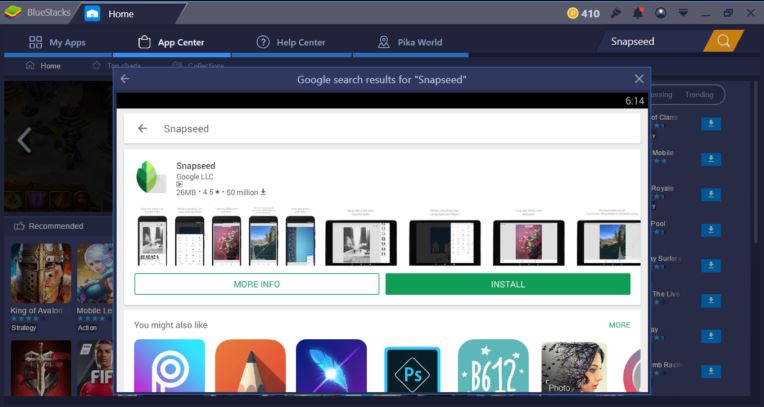The width and height of the screenshot is (764, 407).
Task: Switch to the App Center tab
Action: coord(171,42)
